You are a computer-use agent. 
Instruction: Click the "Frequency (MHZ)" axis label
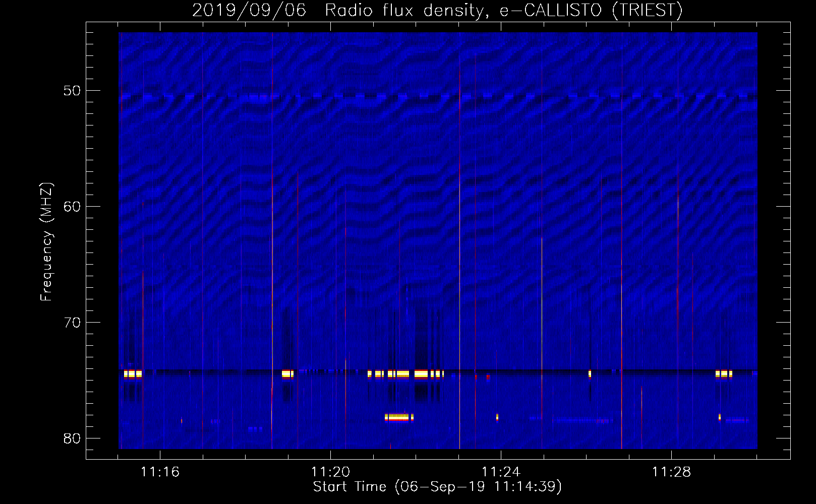tap(46, 242)
